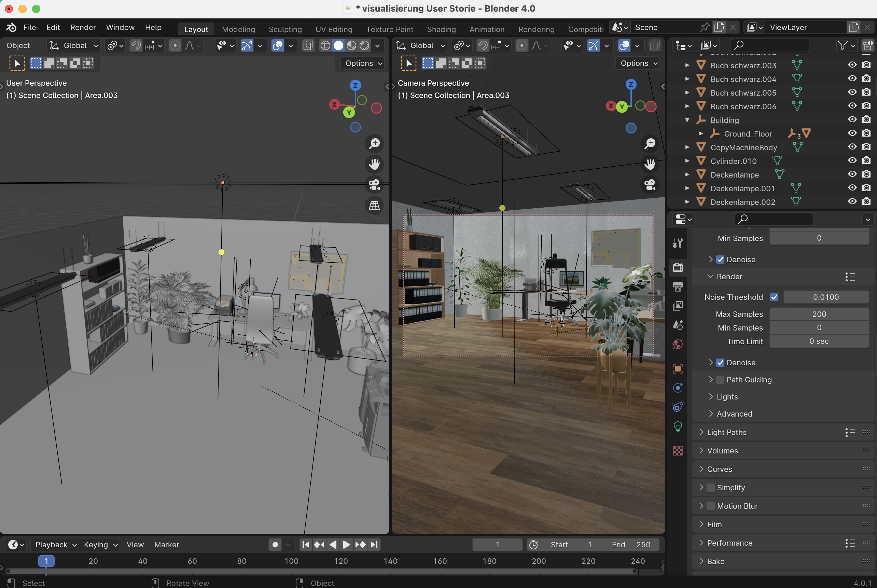
Task: Click the Render Max Samples field
Action: pyautogui.click(x=819, y=314)
